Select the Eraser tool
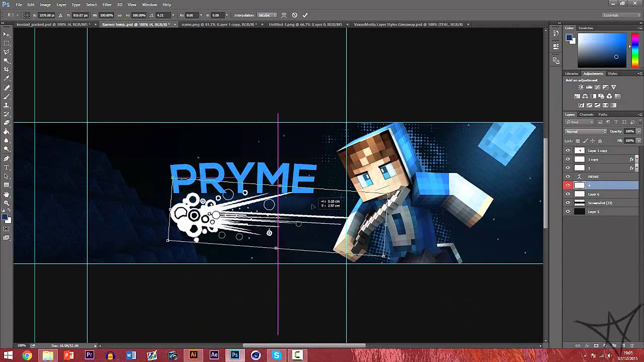The width and height of the screenshot is (644, 362). point(7,123)
